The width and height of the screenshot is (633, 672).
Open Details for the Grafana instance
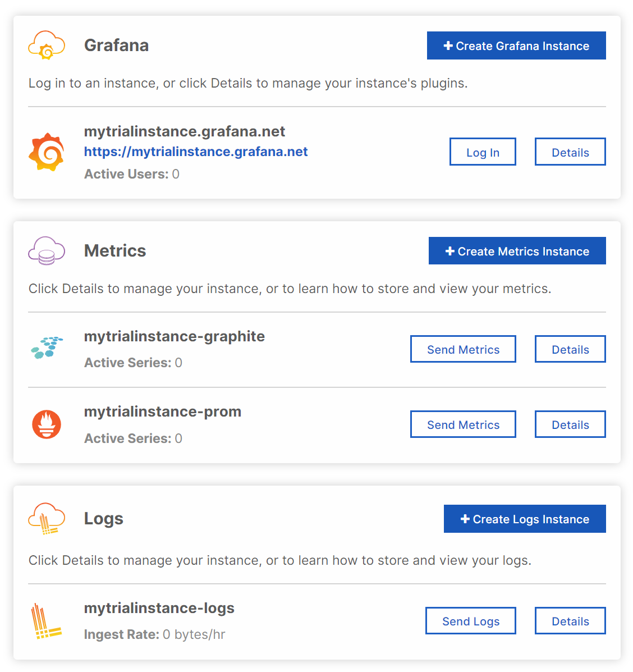[x=570, y=152]
